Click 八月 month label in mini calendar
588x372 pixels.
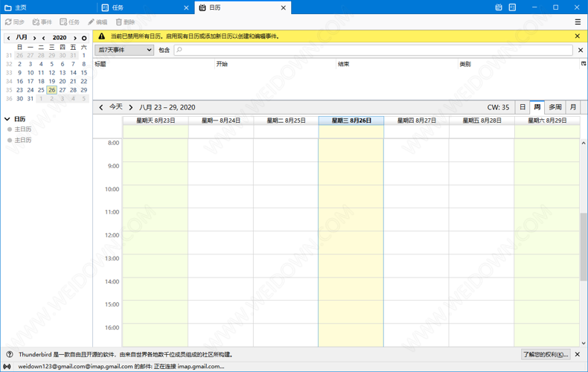pos(22,37)
